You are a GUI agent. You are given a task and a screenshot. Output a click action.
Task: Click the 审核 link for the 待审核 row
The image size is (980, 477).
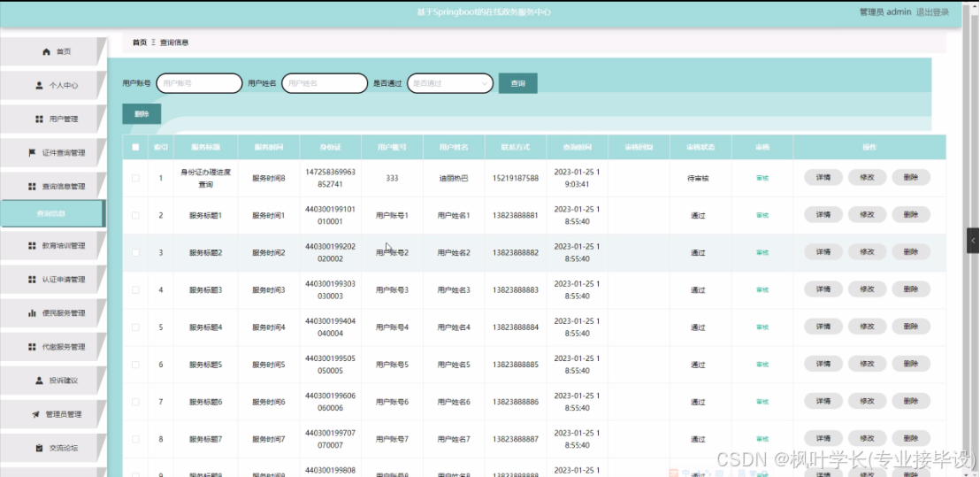coord(762,178)
